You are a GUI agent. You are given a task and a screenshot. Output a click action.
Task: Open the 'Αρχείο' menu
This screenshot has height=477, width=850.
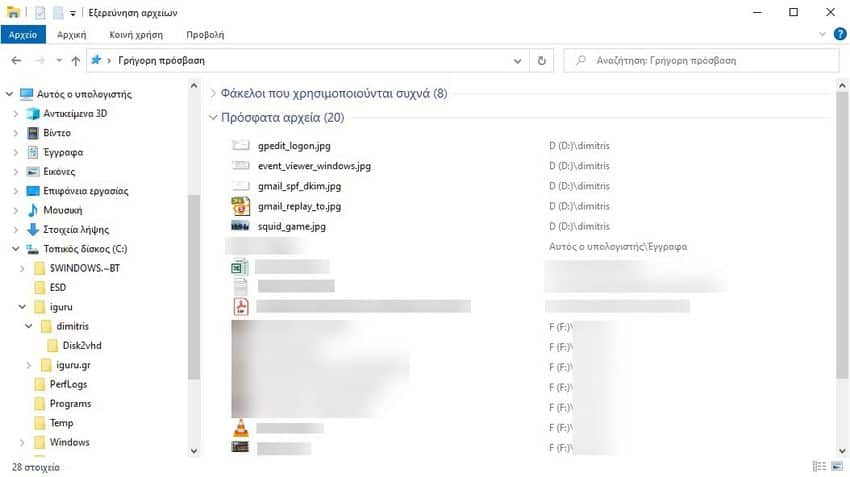(x=22, y=34)
